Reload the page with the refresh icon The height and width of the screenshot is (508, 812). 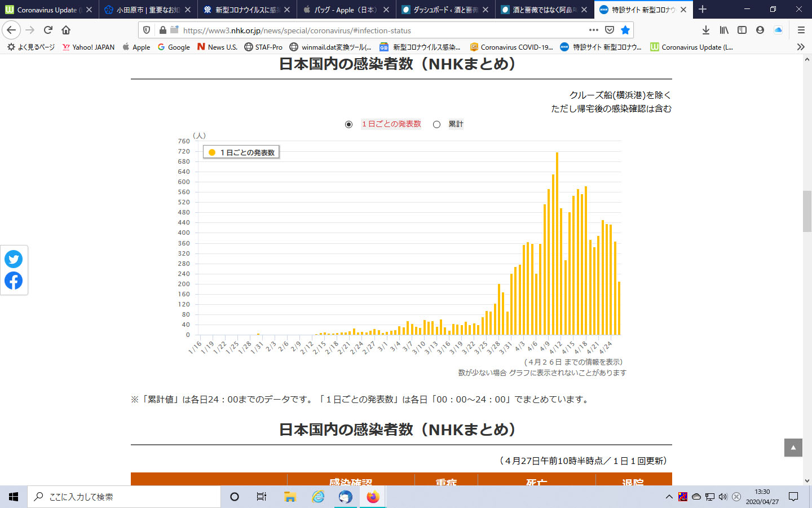(x=48, y=30)
